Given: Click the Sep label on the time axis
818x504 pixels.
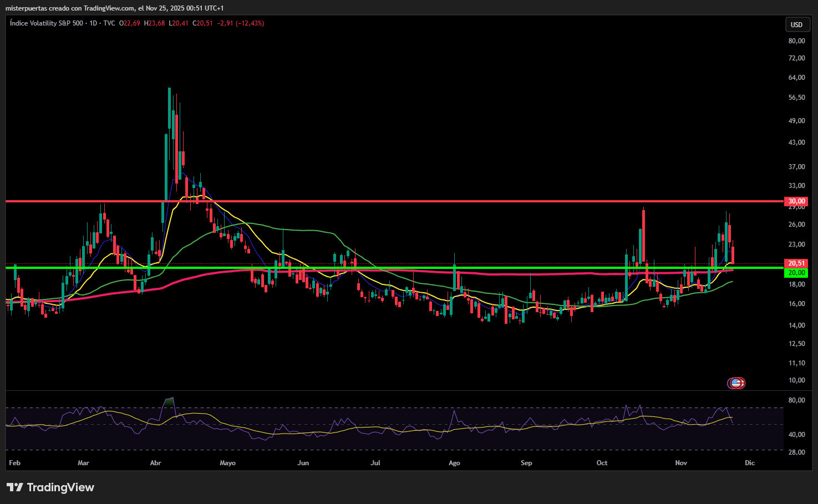Looking at the screenshot, I should pos(526,463).
